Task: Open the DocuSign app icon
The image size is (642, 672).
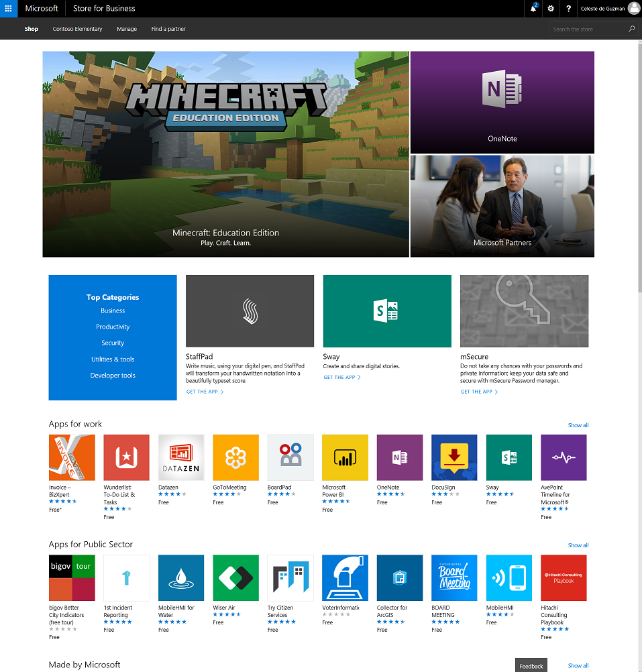Action: click(454, 457)
